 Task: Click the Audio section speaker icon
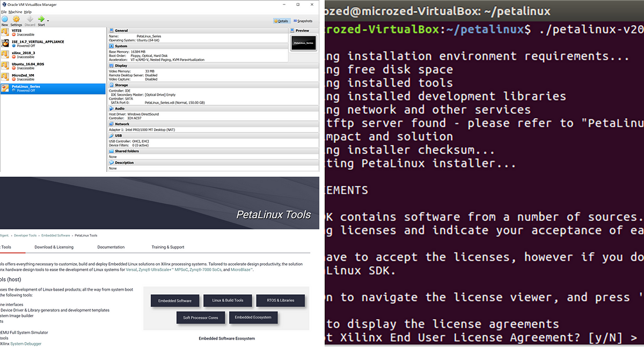tap(111, 109)
